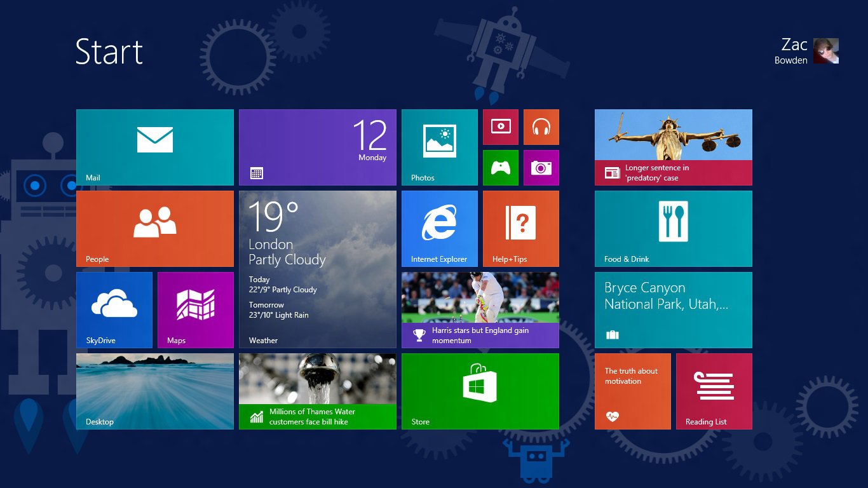Click the user profile picture
This screenshot has width=868, height=488.
[x=826, y=51]
